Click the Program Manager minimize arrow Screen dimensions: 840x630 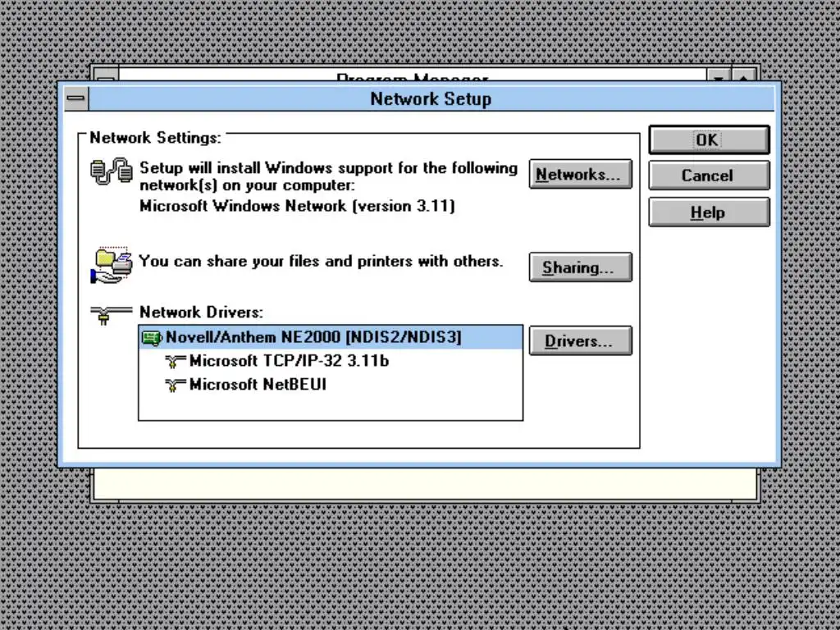719,75
